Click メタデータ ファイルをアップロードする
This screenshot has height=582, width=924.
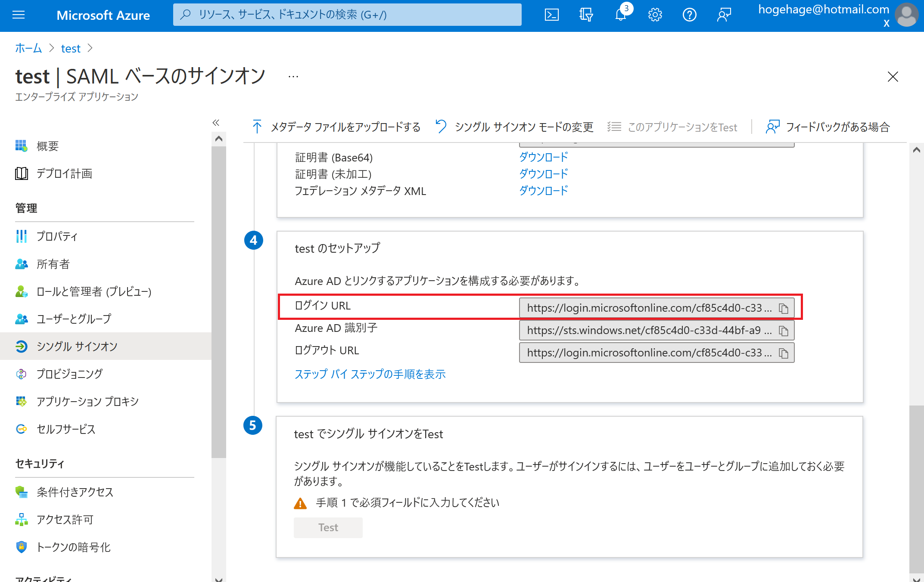[x=345, y=127]
